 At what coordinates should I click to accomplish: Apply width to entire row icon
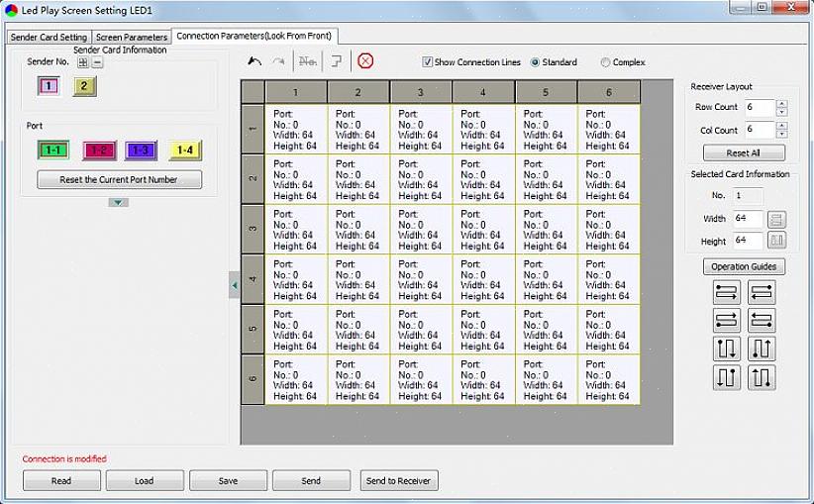[776, 219]
